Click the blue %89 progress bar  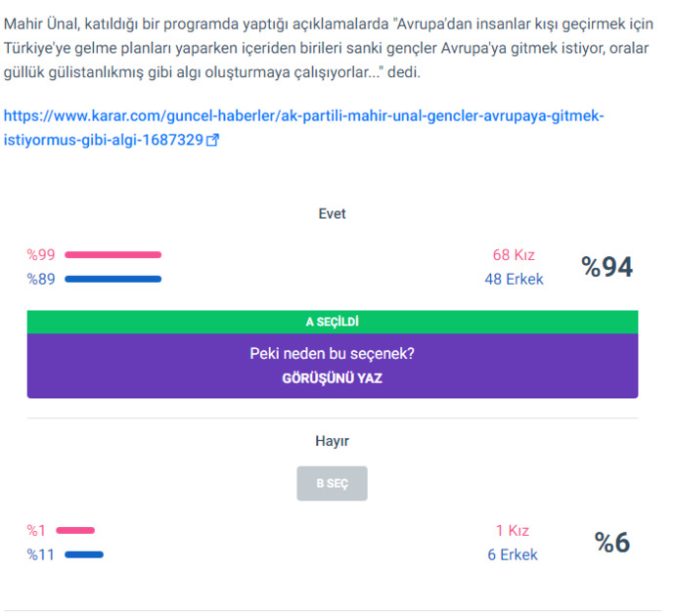pyautogui.click(x=112, y=280)
